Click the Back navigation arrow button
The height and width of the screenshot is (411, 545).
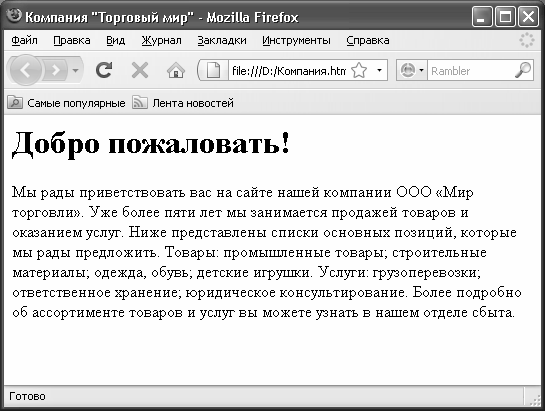coord(25,71)
